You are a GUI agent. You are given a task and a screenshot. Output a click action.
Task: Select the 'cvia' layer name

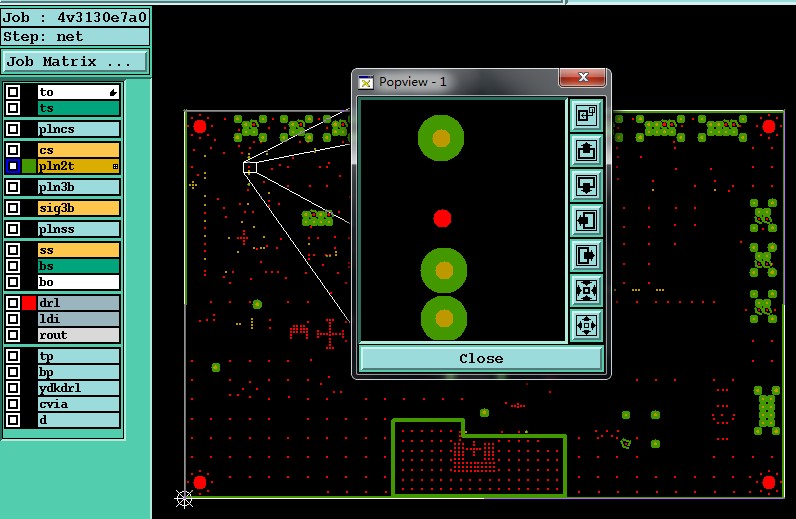pyautogui.click(x=79, y=404)
